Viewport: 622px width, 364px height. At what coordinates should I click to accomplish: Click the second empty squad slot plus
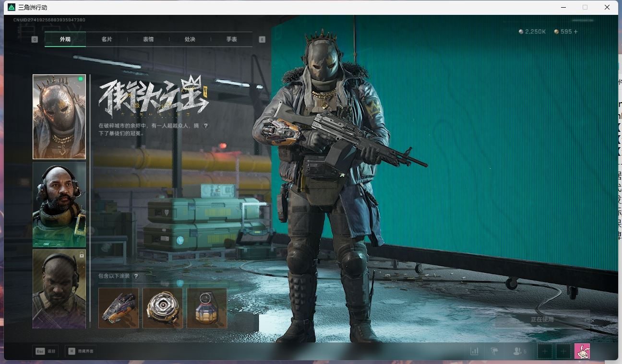pos(563,351)
